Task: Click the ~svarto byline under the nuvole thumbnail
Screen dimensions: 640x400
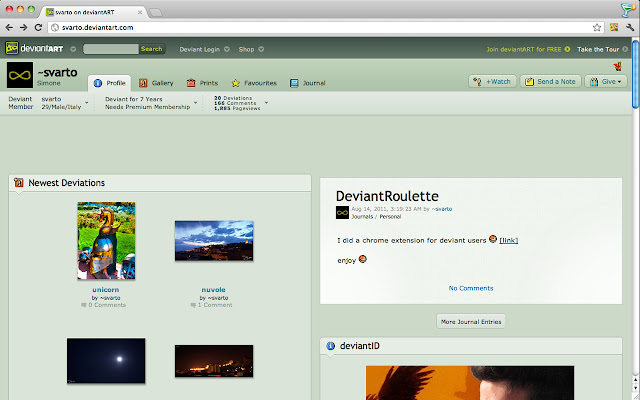Action: (x=218, y=298)
